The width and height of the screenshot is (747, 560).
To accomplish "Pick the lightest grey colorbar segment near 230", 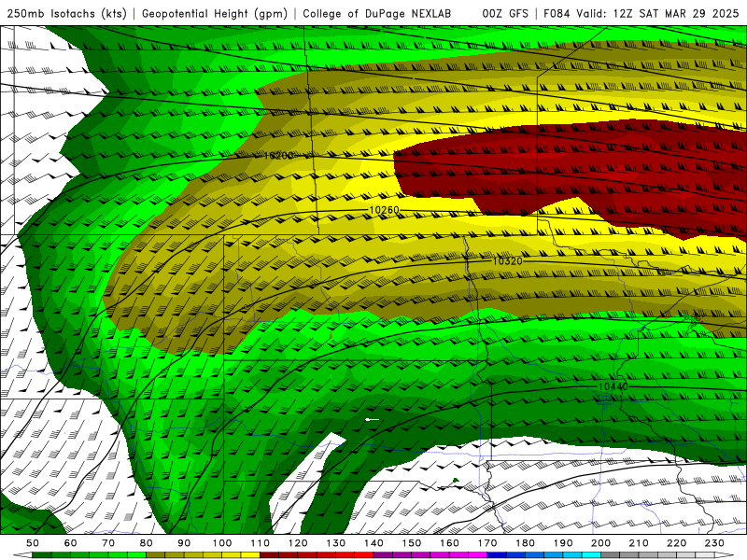I will (x=705, y=555).
